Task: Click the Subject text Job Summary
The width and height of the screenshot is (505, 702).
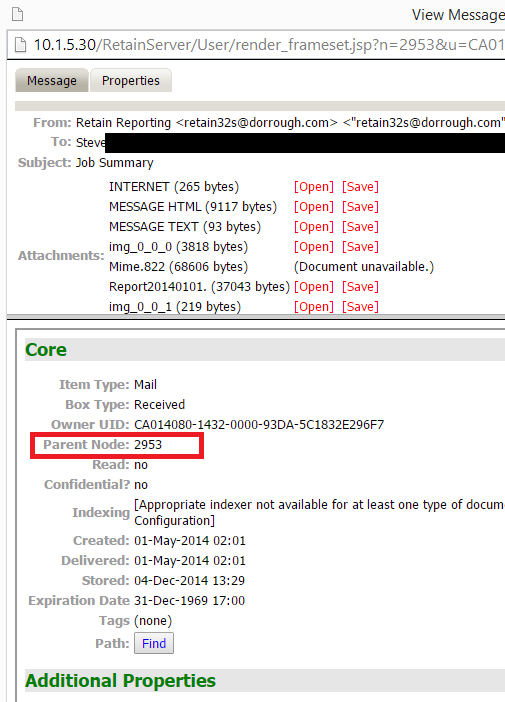Action: [114, 163]
